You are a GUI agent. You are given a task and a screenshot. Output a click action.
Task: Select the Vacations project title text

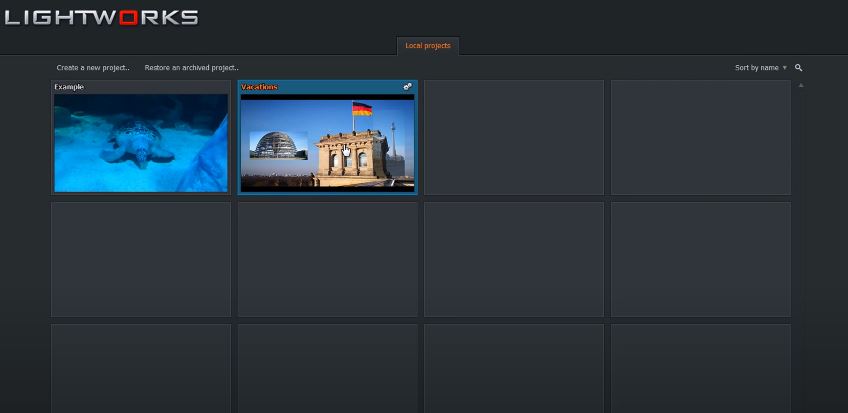click(x=260, y=87)
